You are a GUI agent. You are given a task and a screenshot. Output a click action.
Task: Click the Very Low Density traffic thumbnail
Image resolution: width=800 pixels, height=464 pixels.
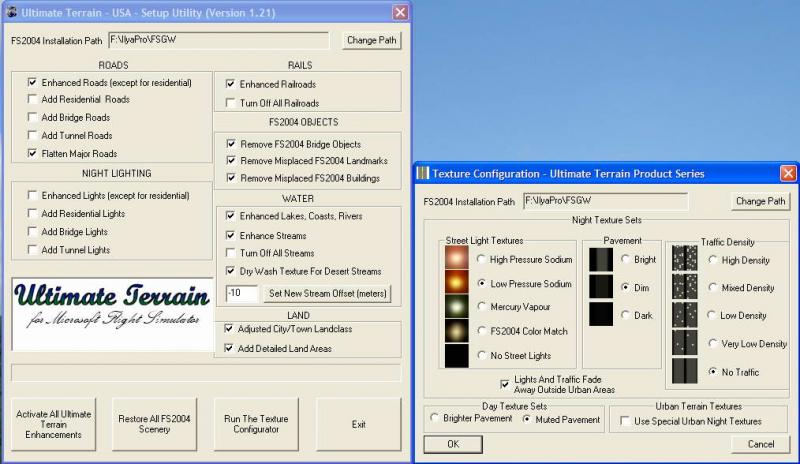point(685,343)
